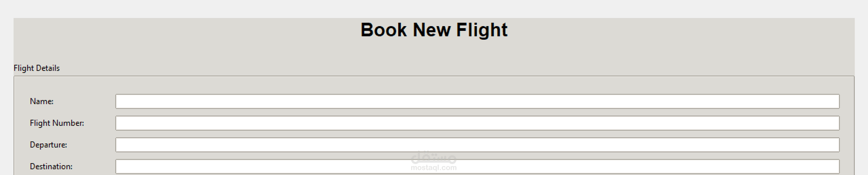Click the word "Details" in group title
Image resolution: width=868 pixels, height=175 pixels.
48,68
